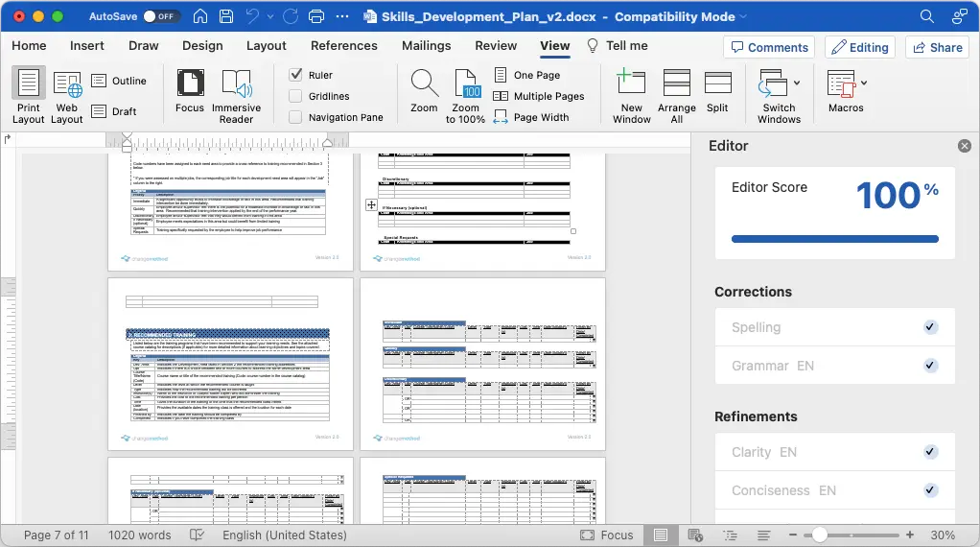Viewport: 980px width, 547px height.
Task: Click the ruler tab selector corner
Action: (8, 139)
